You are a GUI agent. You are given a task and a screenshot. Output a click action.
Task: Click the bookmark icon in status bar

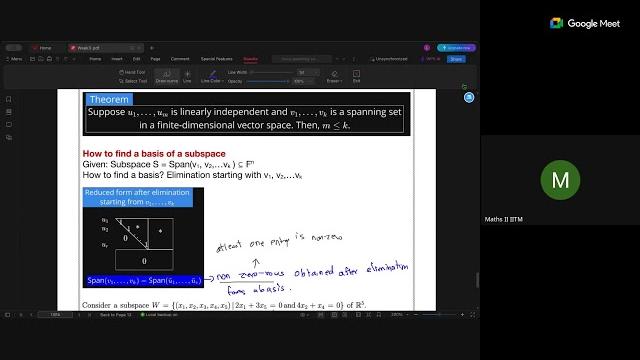point(379,315)
